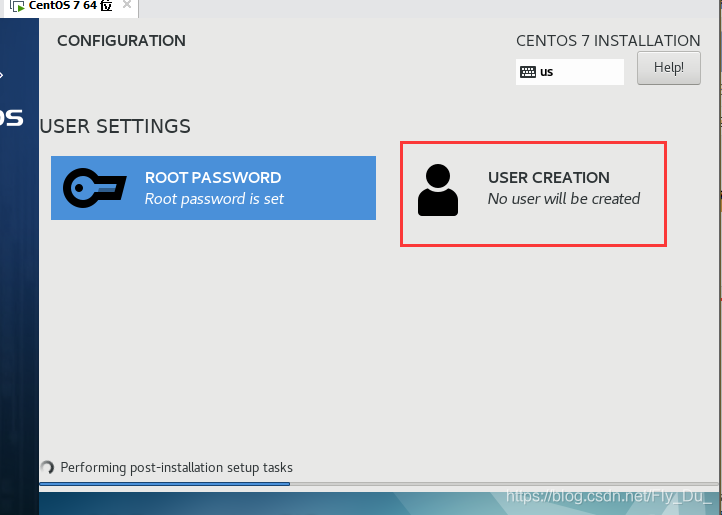Click the user creation person icon
722x515 pixels.
point(438,190)
